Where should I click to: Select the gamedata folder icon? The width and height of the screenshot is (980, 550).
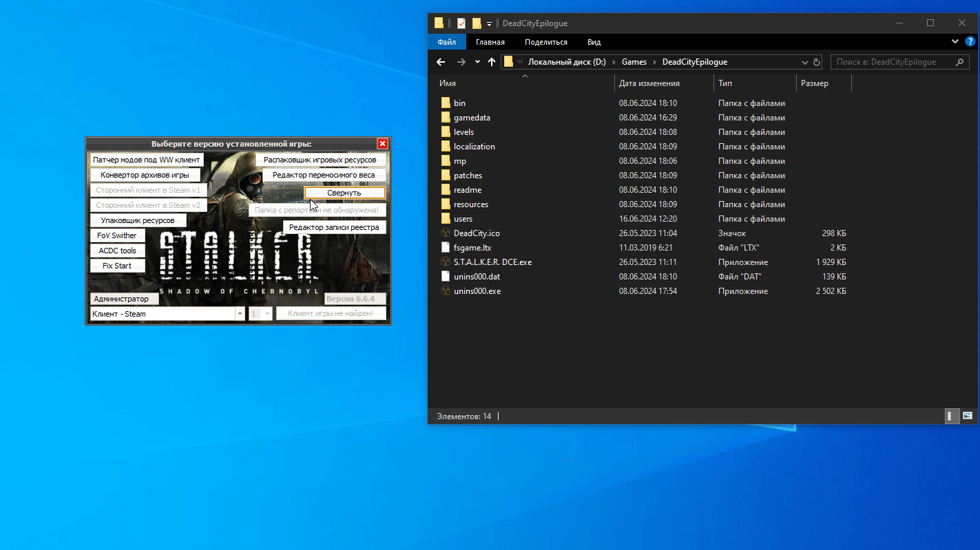click(x=446, y=118)
